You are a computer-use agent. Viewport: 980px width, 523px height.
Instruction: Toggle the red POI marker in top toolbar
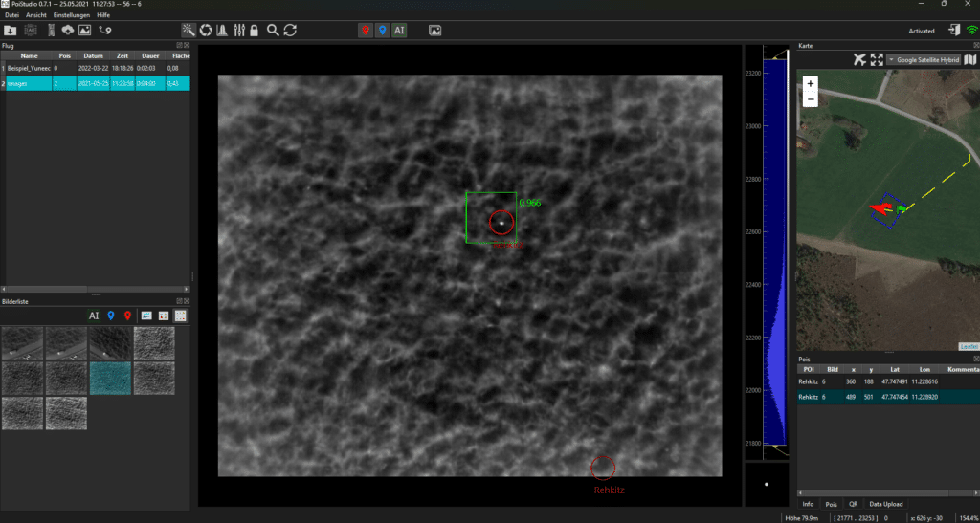click(365, 31)
